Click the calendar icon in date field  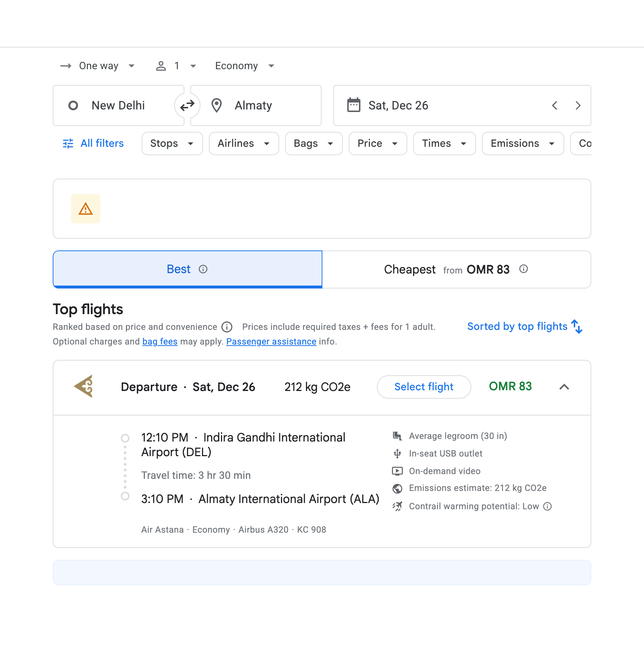point(354,105)
